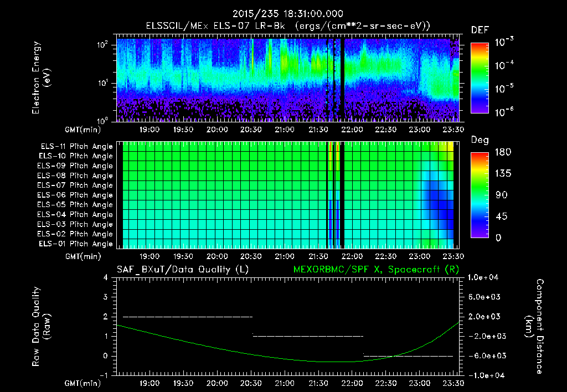Click the 10² tick on the energy axis
This screenshot has width=567, height=392.
102,45
